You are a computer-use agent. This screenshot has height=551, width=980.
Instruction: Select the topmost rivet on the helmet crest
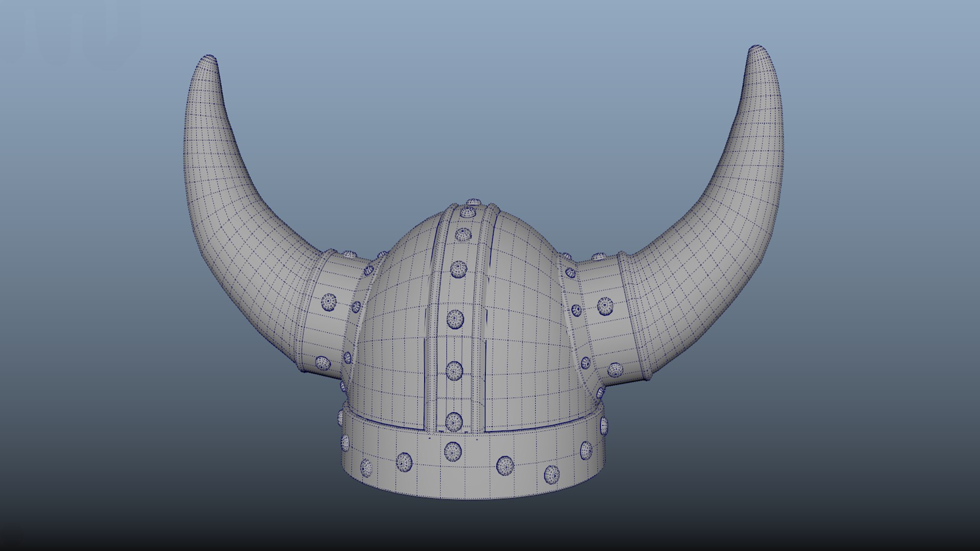(474, 203)
